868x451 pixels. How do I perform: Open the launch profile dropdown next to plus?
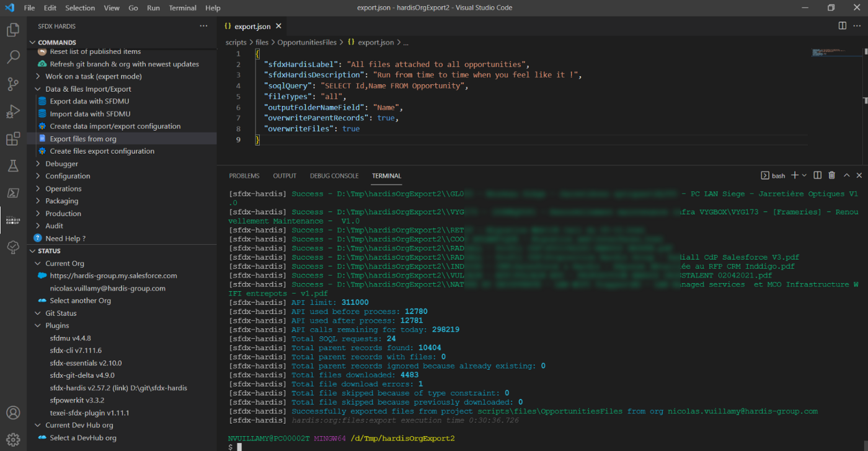[804, 176]
